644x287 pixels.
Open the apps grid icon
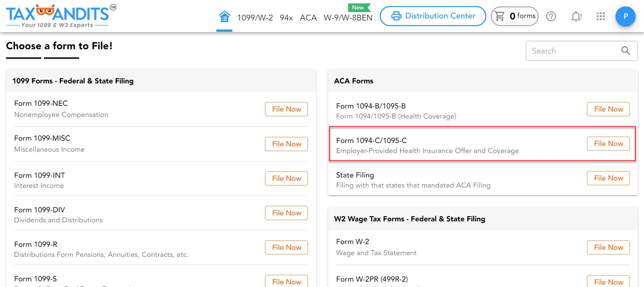pyautogui.click(x=601, y=16)
